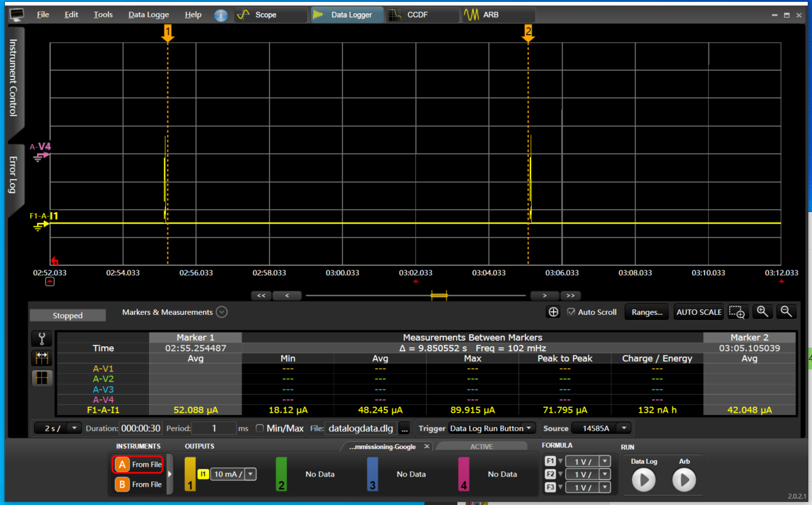This screenshot has width=812, height=505.
Task: Click the info icon beside Help menu
Action: point(221,15)
